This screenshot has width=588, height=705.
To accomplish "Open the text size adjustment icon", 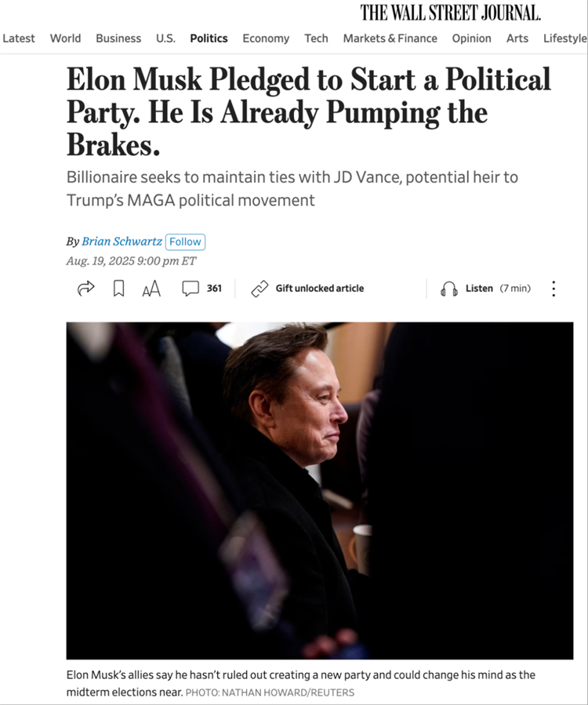I will [151, 289].
